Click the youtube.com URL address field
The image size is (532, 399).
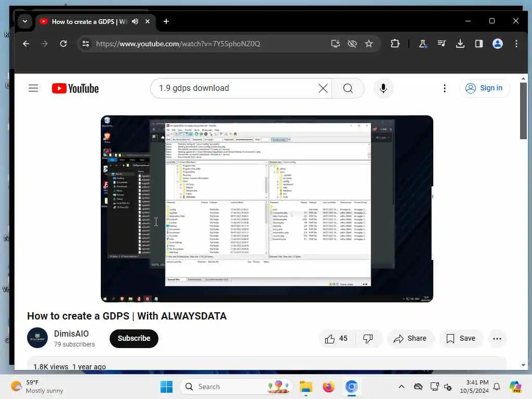tap(178, 44)
